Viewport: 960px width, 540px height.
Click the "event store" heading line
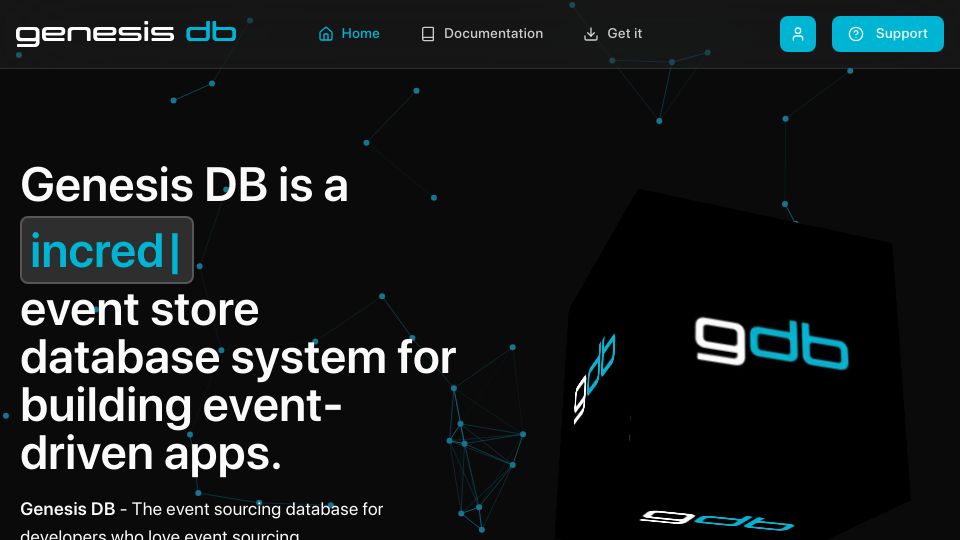click(x=140, y=309)
